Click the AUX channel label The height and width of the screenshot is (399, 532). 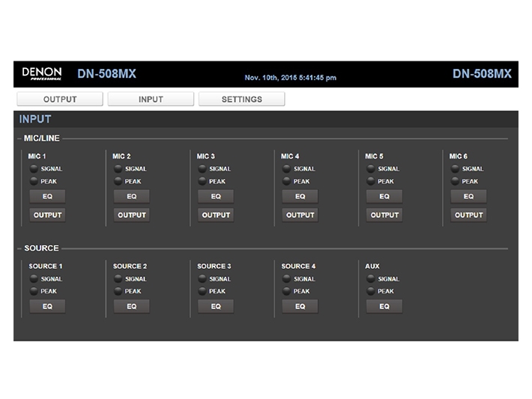pos(372,266)
